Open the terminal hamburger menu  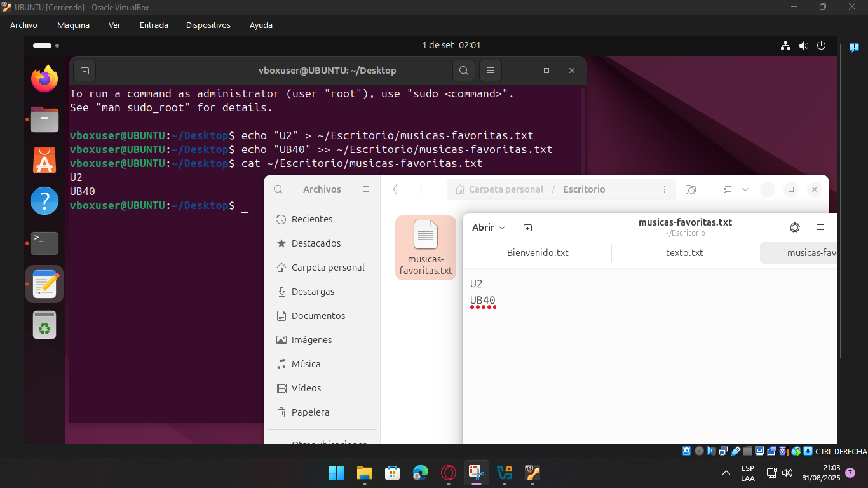(491, 71)
